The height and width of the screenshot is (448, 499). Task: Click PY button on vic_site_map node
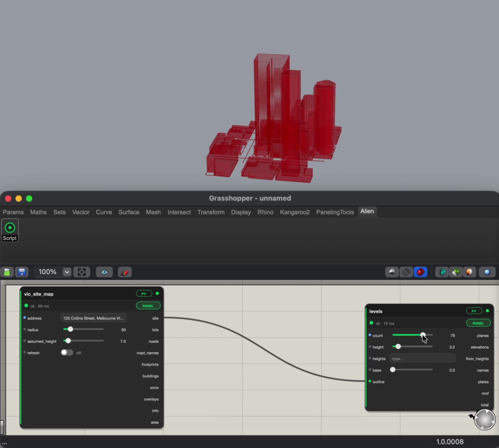(x=144, y=294)
